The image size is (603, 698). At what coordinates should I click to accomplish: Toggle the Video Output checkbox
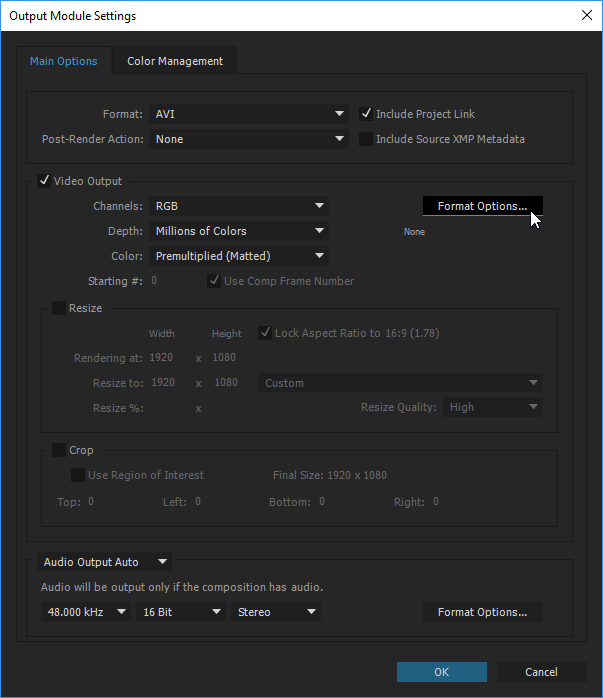coord(44,181)
